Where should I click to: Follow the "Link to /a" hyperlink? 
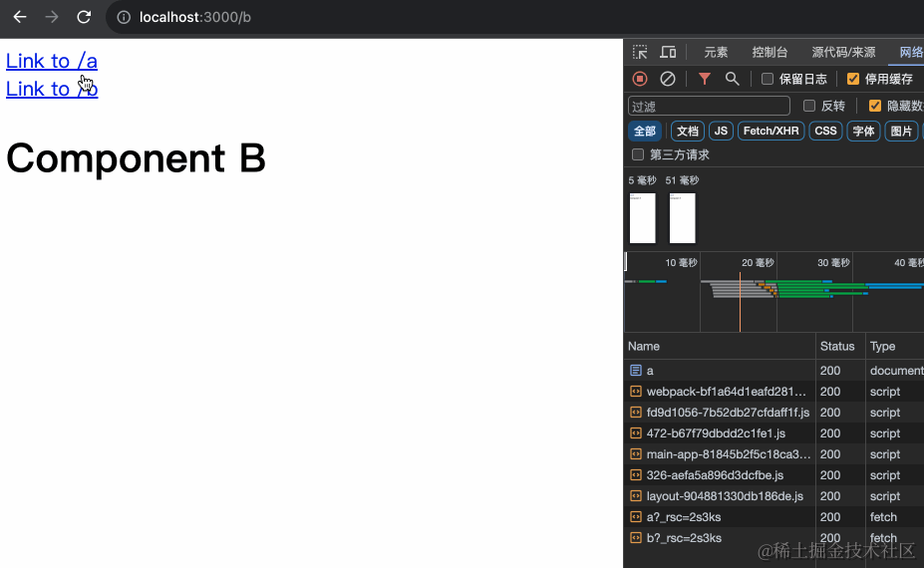[x=51, y=61]
